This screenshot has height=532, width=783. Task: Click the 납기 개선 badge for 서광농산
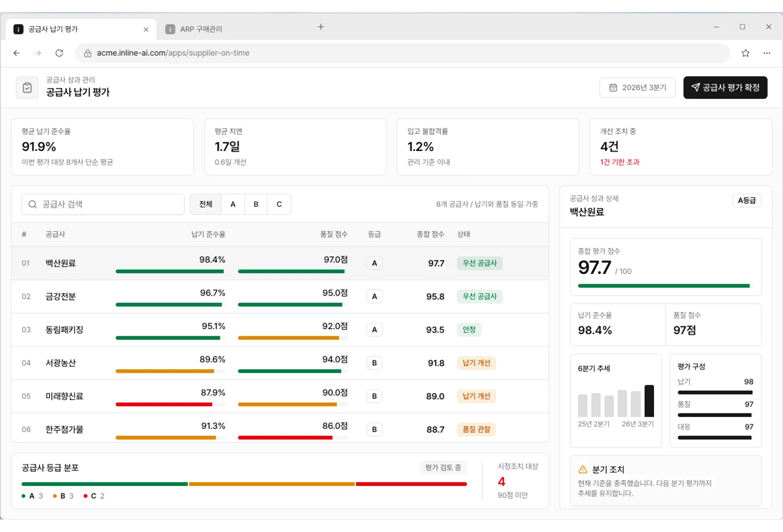476,363
